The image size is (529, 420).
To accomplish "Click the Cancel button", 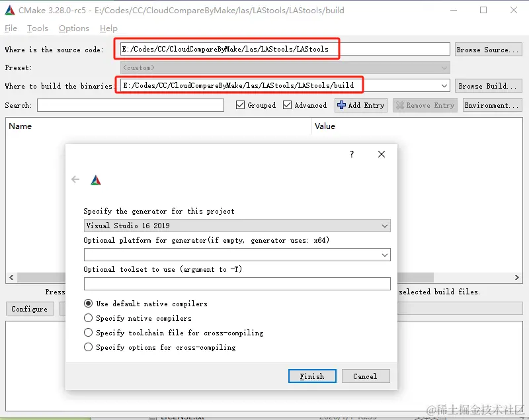I will 366,376.
